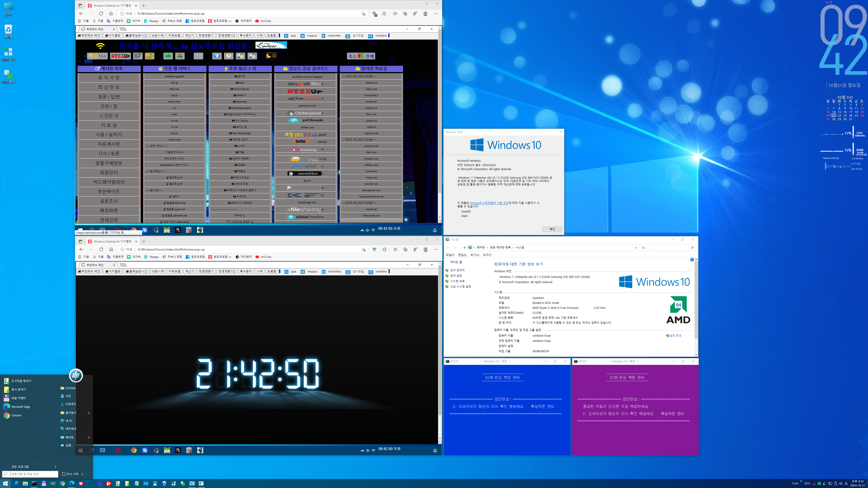The image size is (868, 488).
Task: Open the Edge settings menu (...) in the upper window
Action: click(x=436, y=14)
